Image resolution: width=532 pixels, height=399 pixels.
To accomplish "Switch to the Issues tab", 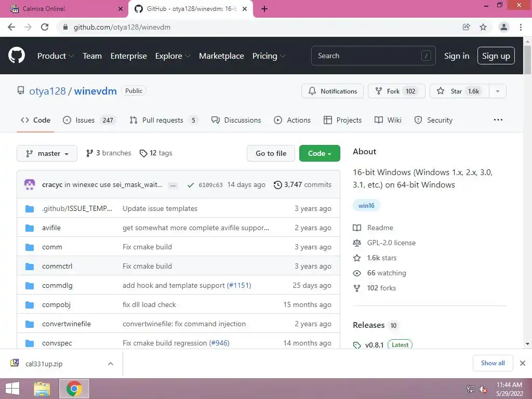I will point(89,120).
